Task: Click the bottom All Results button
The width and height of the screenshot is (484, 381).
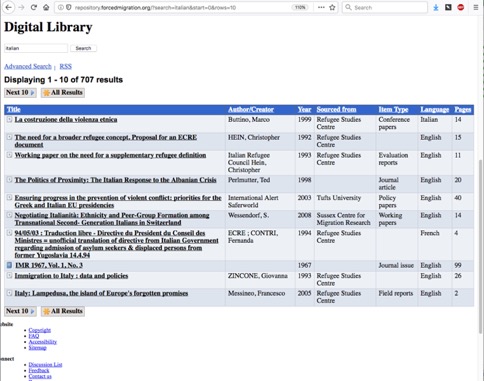Action: [63, 311]
